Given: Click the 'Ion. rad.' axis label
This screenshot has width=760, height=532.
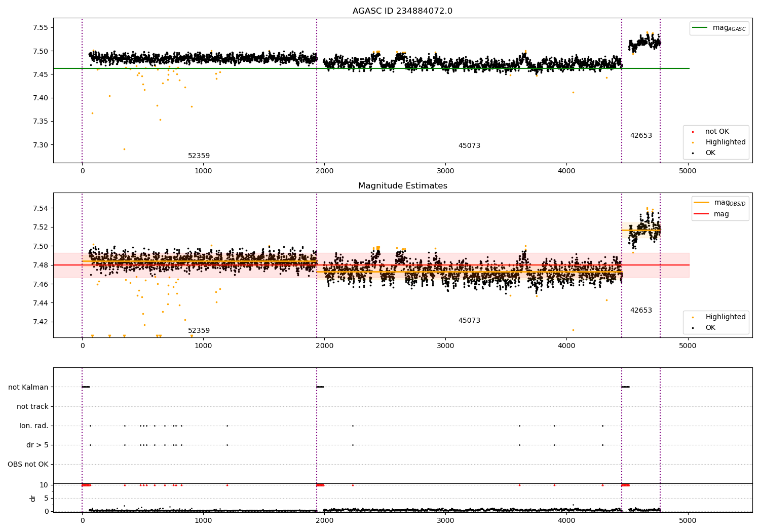Looking at the screenshot, I should coord(34,426).
